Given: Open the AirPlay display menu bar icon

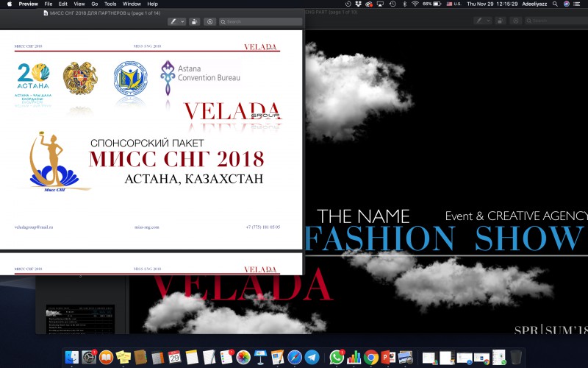Looking at the screenshot, I should coord(380,4).
